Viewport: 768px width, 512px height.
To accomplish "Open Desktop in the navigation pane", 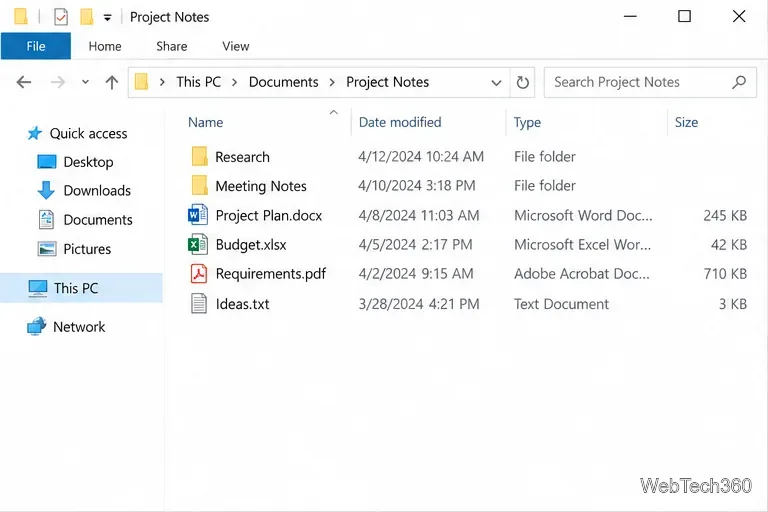I will 88,162.
